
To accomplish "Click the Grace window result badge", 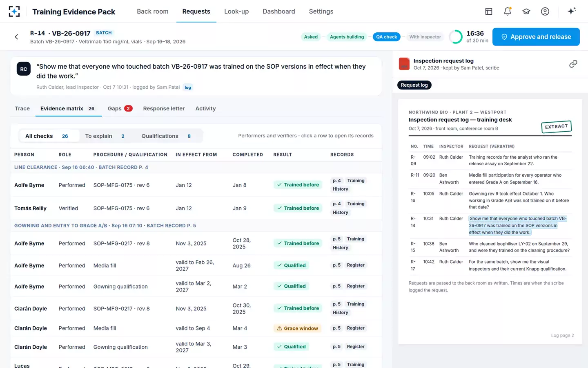I will coord(297,328).
